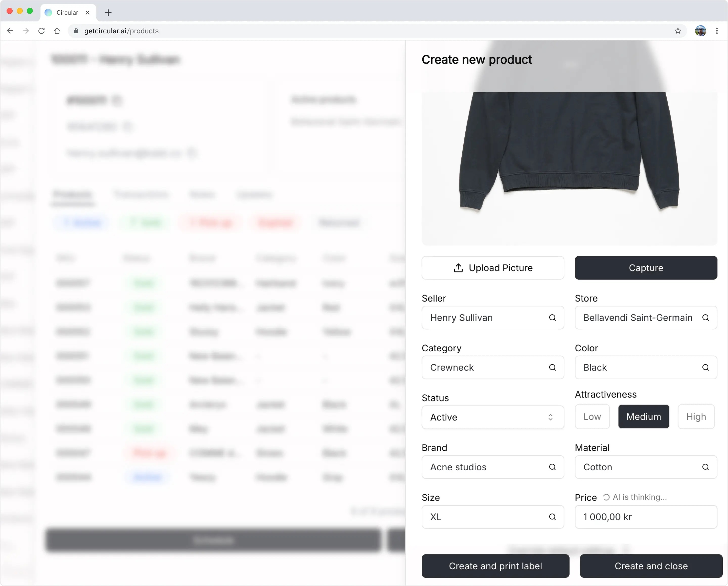This screenshot has width=728, height=586.
Task: Click the search icon in Material field
Action: pyautogui.click(x=705, y=467)
